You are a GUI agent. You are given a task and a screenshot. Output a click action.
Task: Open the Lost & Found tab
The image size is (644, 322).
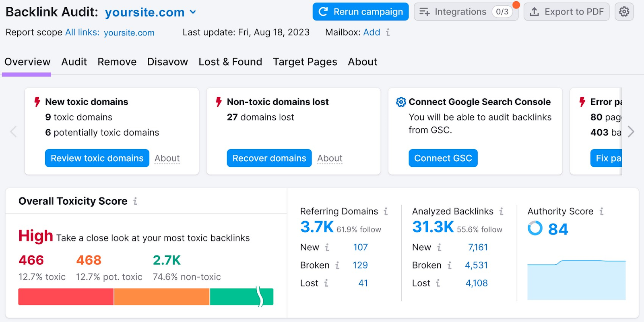click(x=230, y=62)
